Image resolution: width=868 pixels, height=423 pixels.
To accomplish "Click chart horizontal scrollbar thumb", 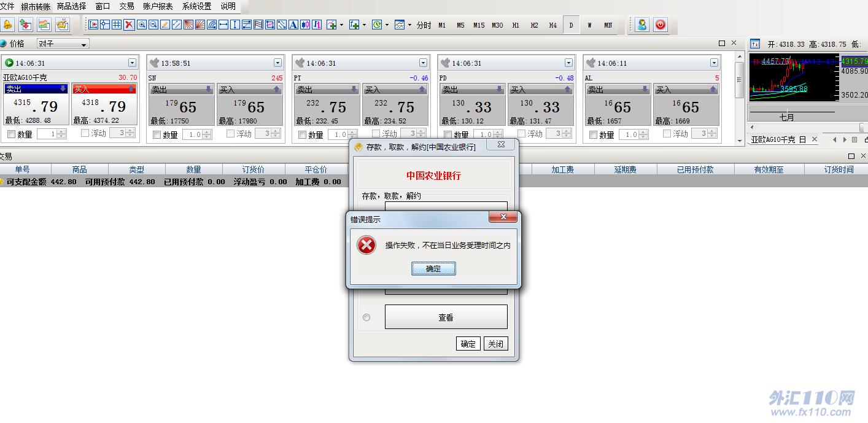I will pos(862,127).
